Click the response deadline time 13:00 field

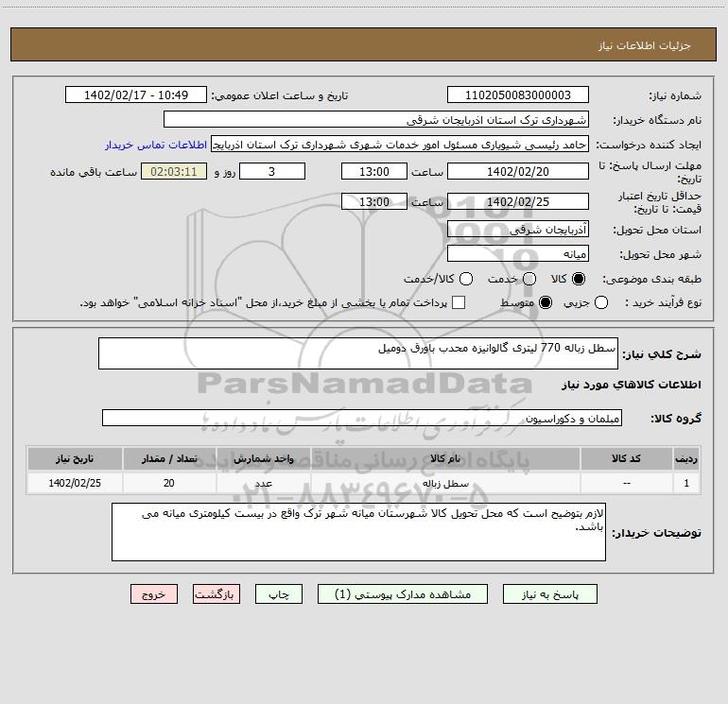click(x=374, y=172)
